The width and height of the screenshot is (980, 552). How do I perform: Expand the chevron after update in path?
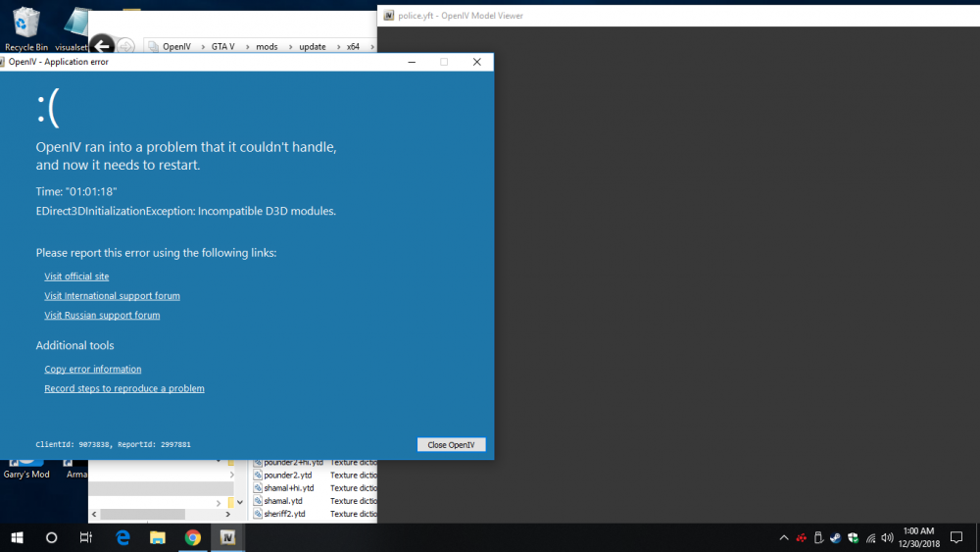(x=338, y=47)
